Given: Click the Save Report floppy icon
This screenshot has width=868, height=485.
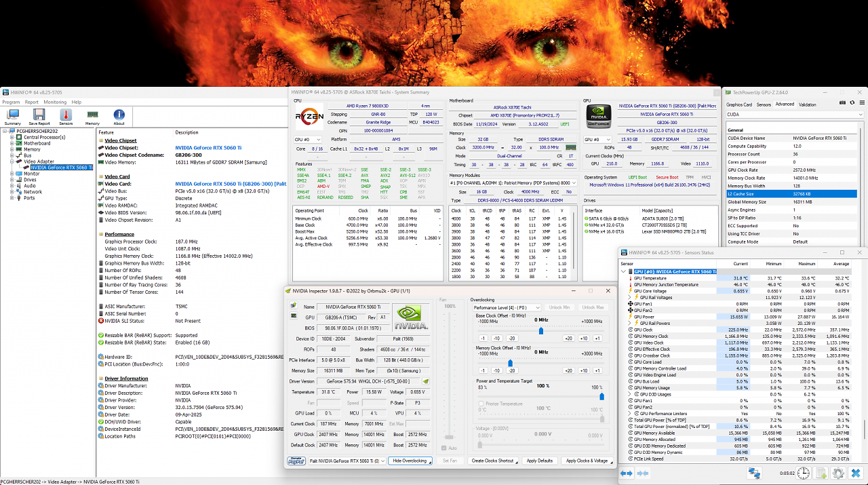Looking at the screenshot, I should [x=39, y=117].
